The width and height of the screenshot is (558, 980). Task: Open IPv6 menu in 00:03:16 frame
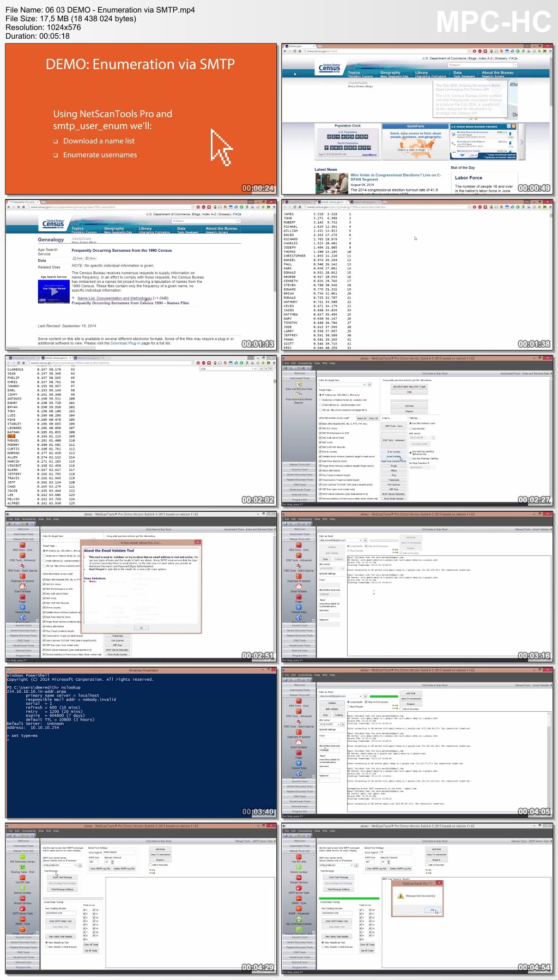coord(325,519)
